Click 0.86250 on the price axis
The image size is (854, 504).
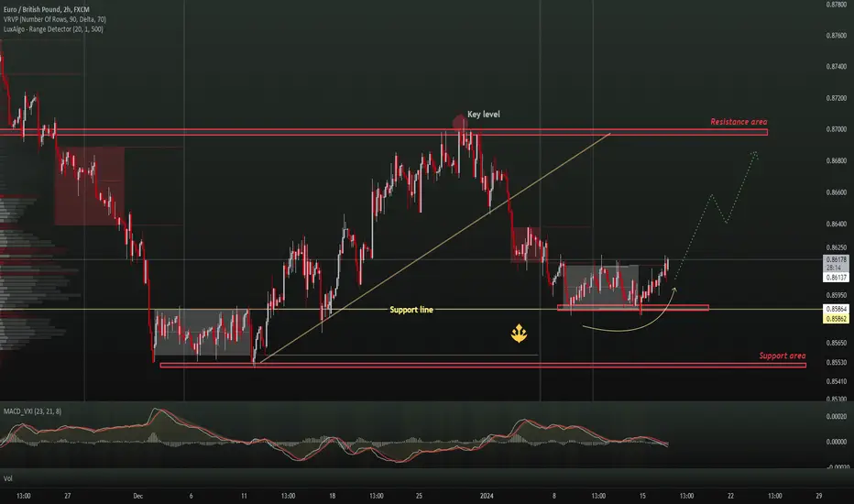[836, 247]
